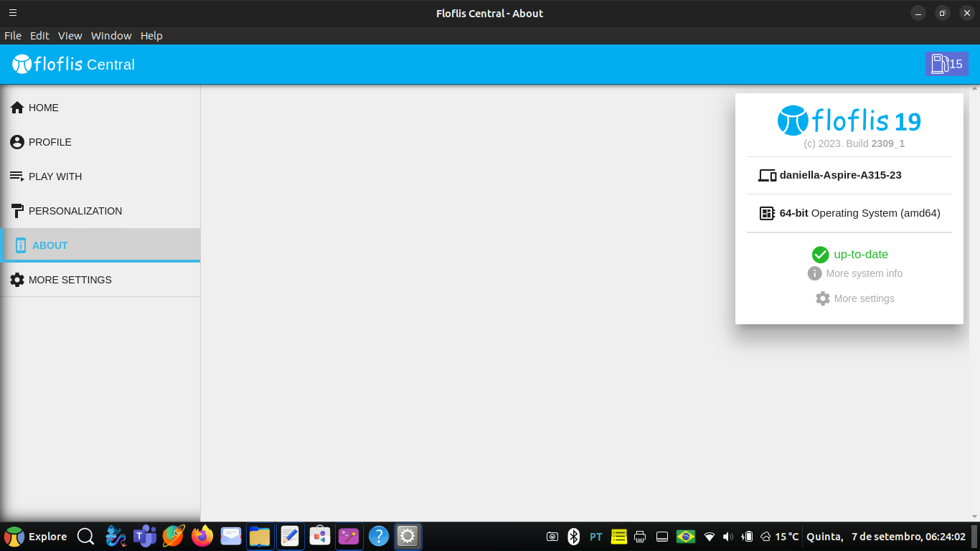Open Bluetooth from the system tray

573,537
